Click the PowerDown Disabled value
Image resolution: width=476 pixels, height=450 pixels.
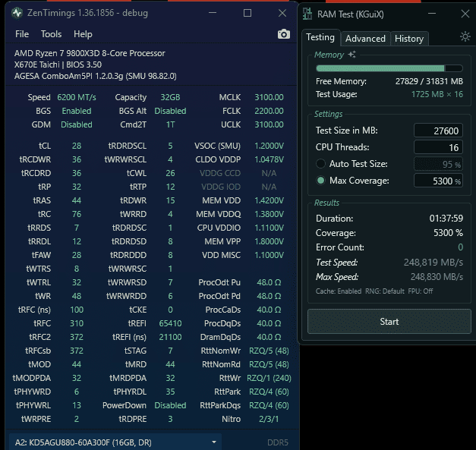(x=170, y=405)
